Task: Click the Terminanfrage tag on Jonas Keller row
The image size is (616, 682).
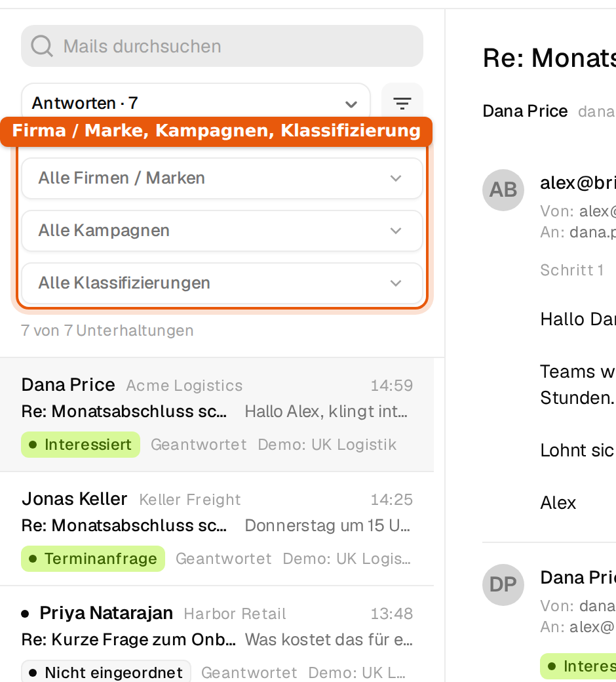Action: 93,559
